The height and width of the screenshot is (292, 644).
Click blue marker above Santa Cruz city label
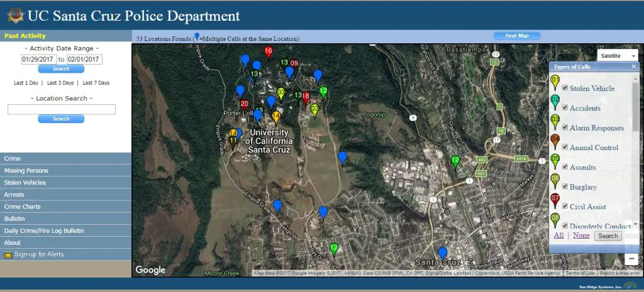[442, 252]
